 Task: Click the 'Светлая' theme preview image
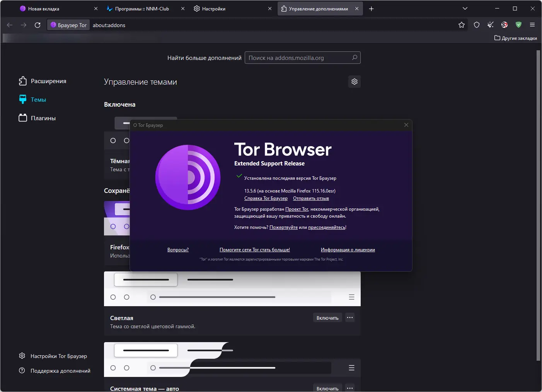pos(232,289)
